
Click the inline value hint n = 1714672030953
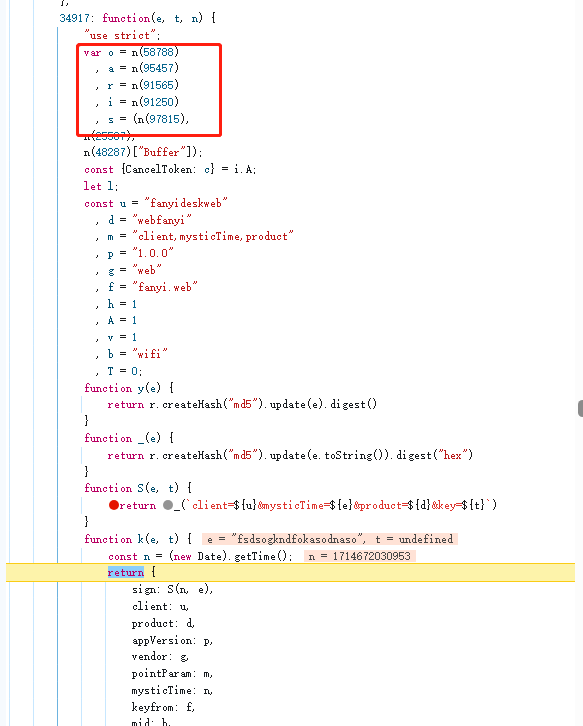[x=360, y=556]
